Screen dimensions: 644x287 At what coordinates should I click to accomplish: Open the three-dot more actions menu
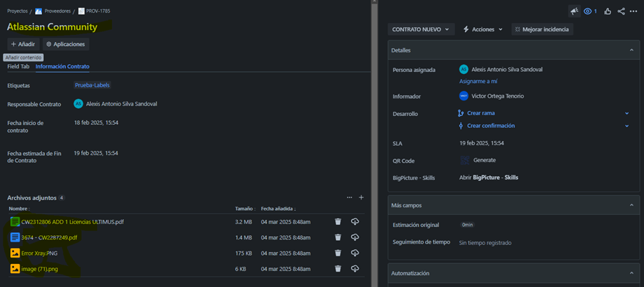(633, 11)
